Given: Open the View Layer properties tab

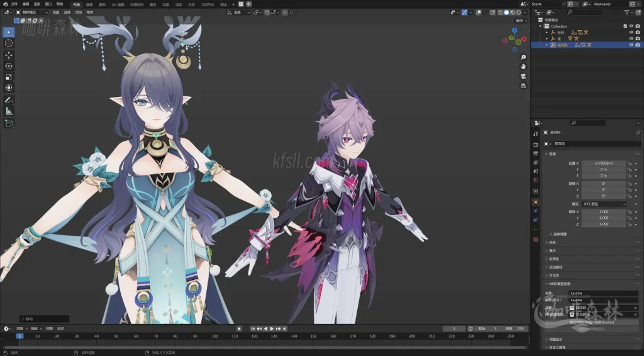Looking at the screenshot, I should pos(536,163).
